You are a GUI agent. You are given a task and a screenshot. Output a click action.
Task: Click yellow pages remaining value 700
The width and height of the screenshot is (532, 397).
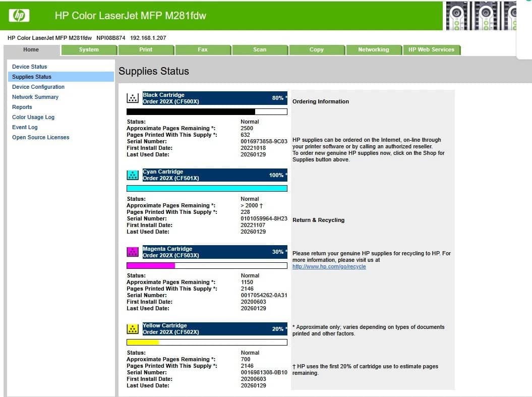pyautogui.click(x=246, y=359)
